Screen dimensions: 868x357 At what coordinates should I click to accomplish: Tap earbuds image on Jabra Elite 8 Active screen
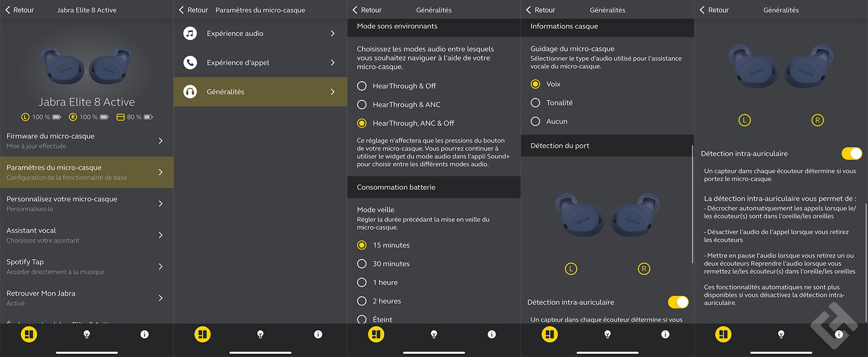(x=87, y=65)
